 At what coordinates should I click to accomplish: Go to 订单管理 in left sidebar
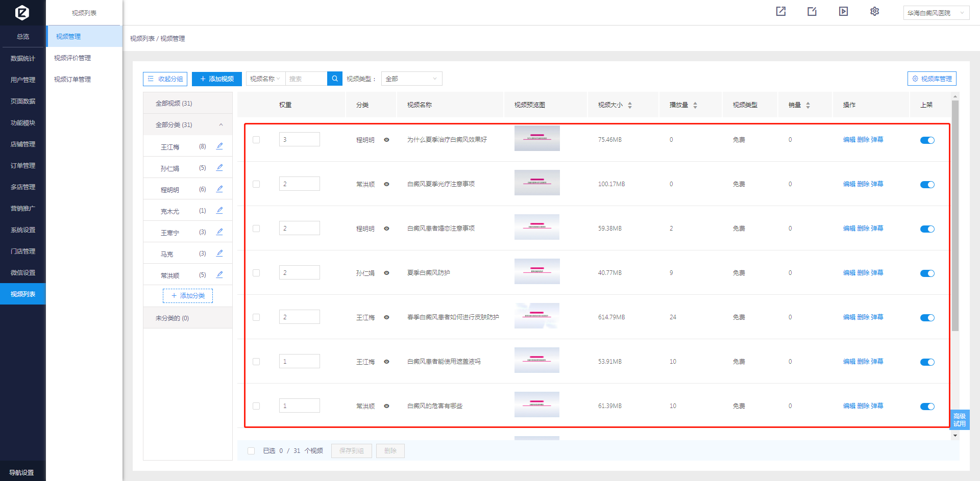pyautogui.click(x=23, y=166)
